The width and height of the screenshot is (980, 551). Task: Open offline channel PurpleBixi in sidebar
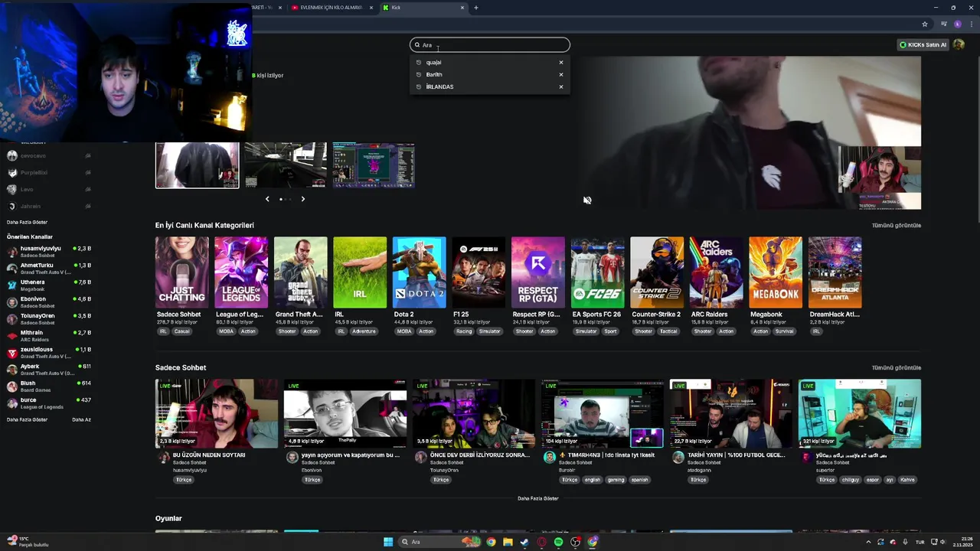pyautogui.click(x=48, y=173)
